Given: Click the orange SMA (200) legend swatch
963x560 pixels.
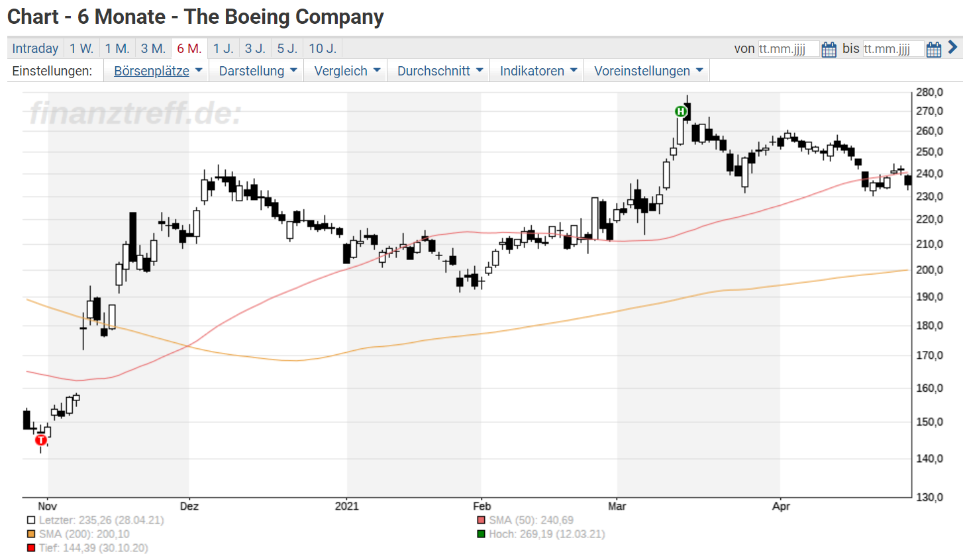Looking at the screenshot, I should click(31, 534).
